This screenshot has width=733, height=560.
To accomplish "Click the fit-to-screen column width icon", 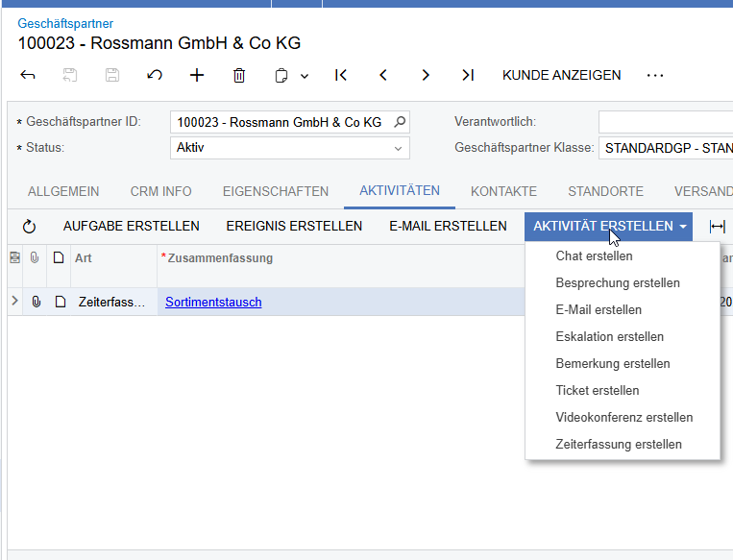I will 717,227.
